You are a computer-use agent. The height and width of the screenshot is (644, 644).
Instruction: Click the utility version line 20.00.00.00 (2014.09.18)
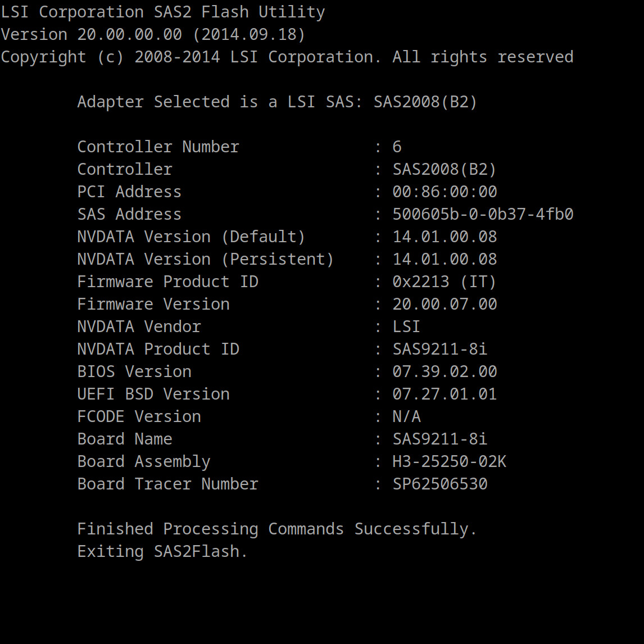[153, 34]
